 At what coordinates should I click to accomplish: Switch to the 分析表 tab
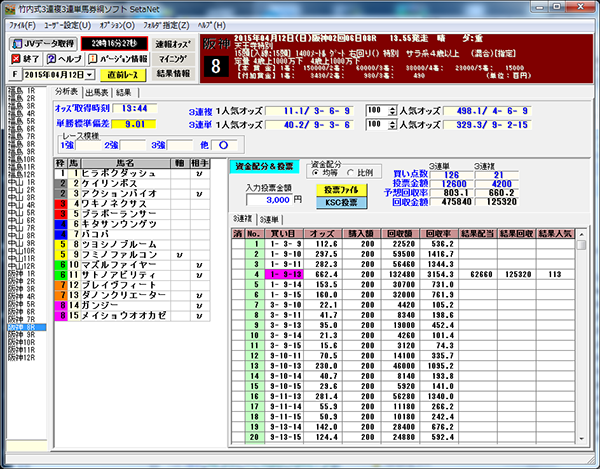66,92
